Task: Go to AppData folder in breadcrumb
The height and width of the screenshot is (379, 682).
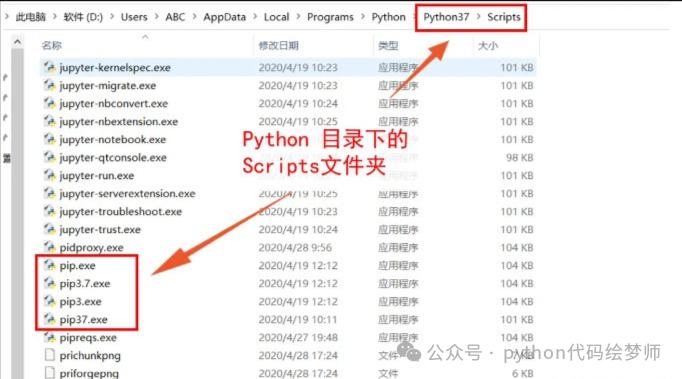Action: [x=224, y=17]
